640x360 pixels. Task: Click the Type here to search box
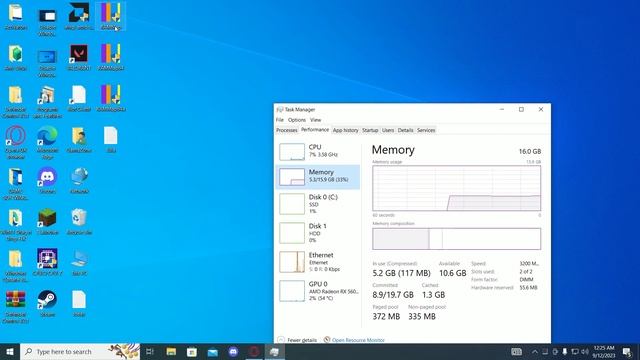80,351
